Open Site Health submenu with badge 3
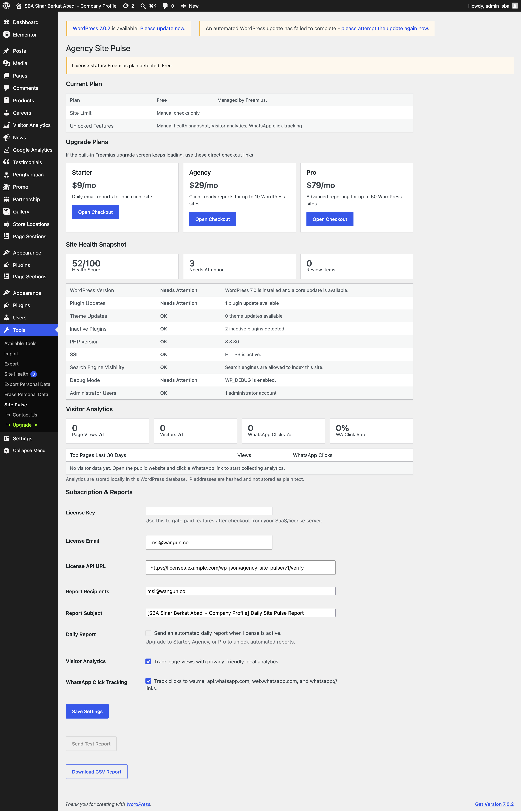 (20, 374)
